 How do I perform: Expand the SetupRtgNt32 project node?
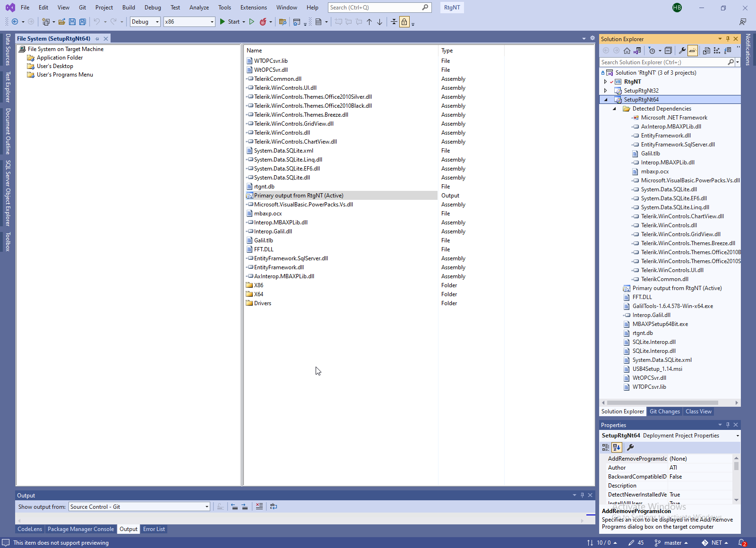tap(606, 91)
